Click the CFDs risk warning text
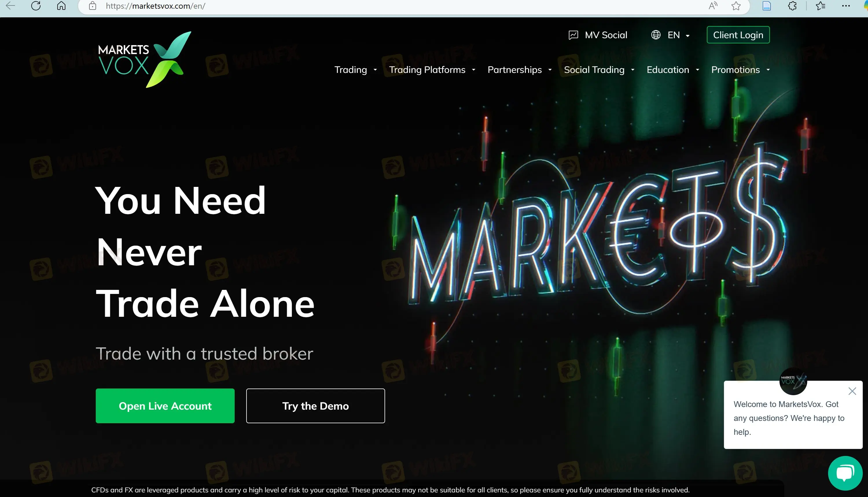 click(390, 490)
